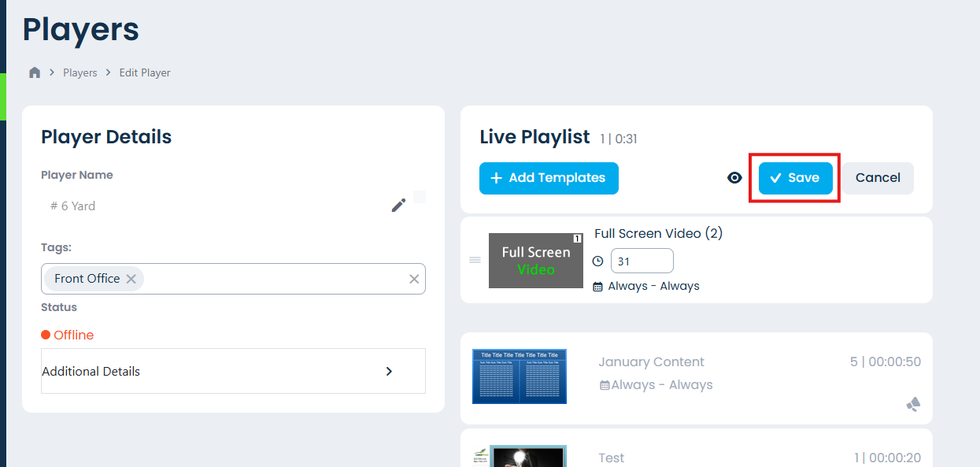Click the duration field showing 31
980x467 pixels.
click(642, 261)
